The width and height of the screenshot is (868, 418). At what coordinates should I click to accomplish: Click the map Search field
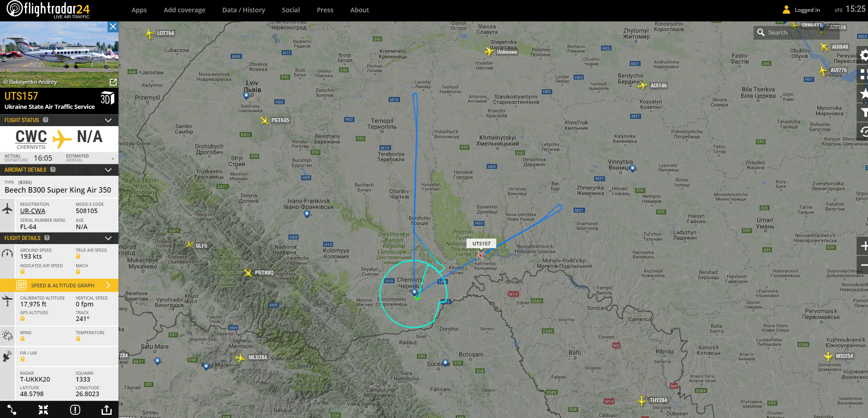coord(779,32)
